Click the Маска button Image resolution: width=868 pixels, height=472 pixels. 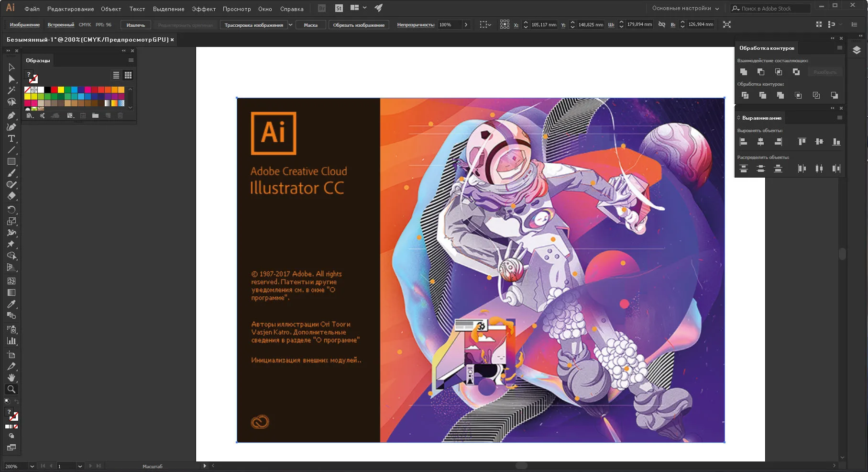pos(311,25)
